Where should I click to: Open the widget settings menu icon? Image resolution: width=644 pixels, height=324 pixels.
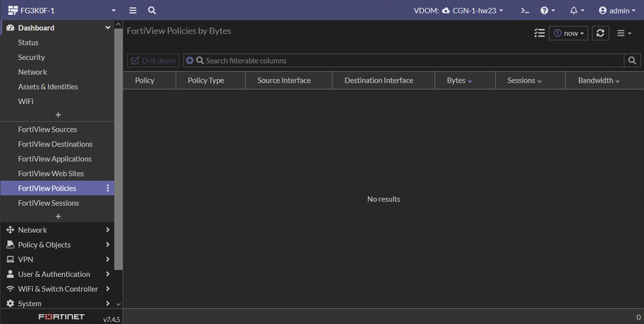(x=624, y=33)
